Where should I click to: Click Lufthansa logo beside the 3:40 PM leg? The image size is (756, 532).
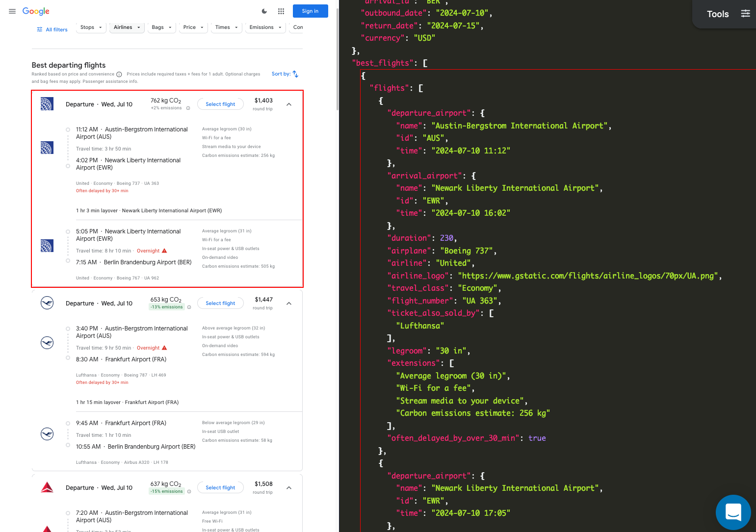(47, 342)
